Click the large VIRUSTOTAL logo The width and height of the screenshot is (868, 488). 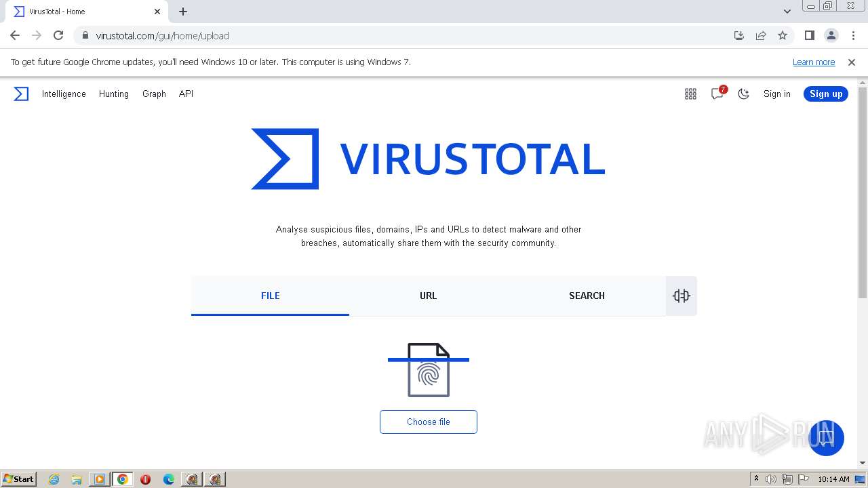(428, 159)
